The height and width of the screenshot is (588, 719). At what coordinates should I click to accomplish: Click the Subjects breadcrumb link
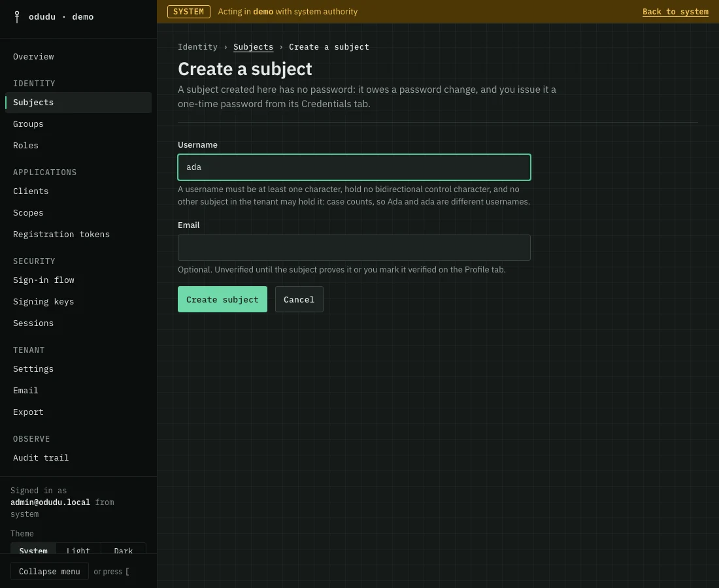(253, 47)
